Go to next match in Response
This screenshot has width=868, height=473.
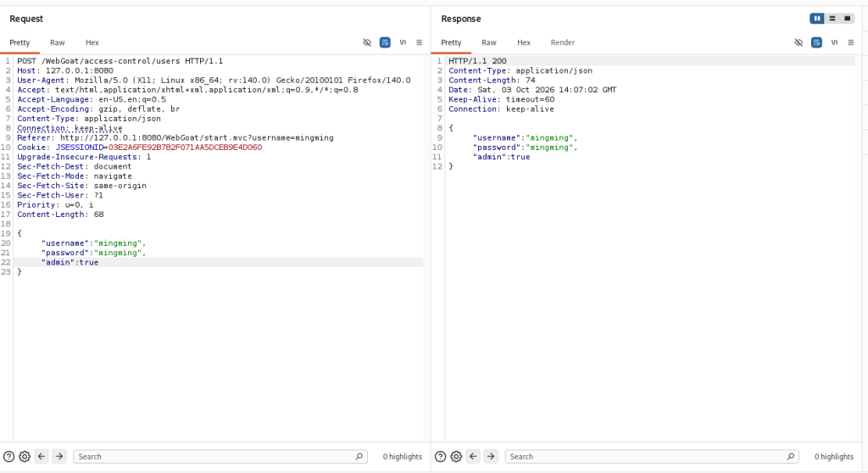(491, 456)
